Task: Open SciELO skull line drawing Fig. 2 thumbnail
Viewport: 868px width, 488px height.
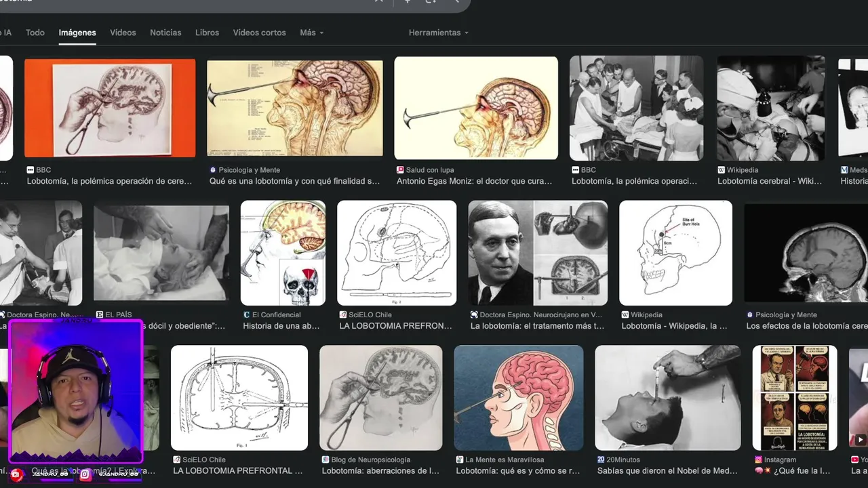Action: 397,253
